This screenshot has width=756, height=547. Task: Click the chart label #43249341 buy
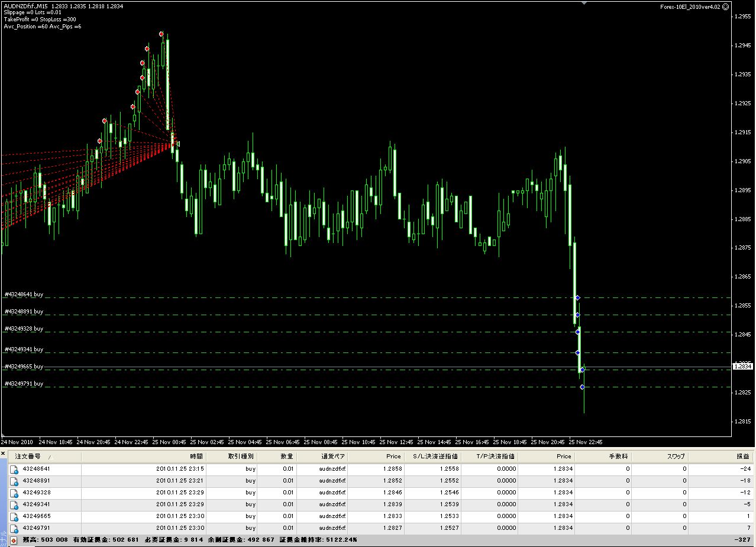coord(24,349)
